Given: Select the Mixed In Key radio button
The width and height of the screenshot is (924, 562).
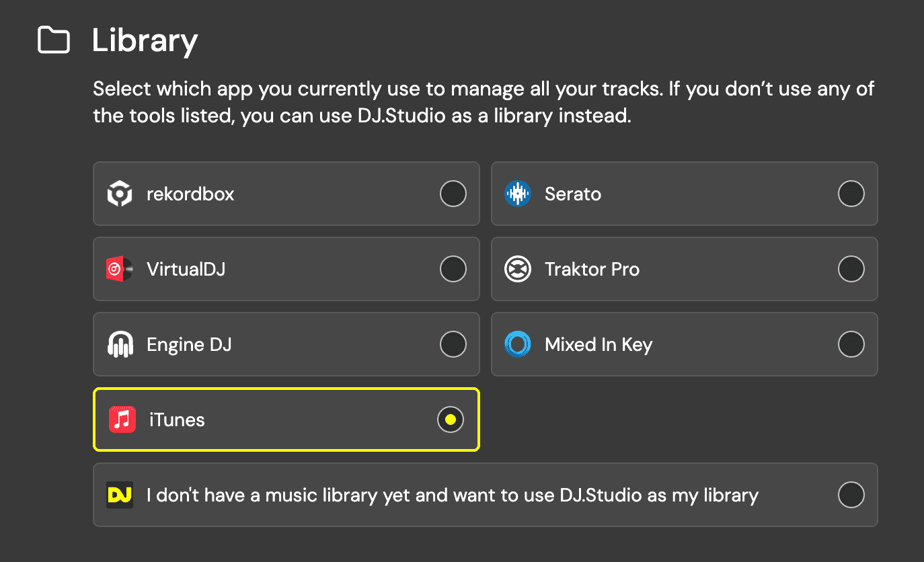Looking at the screenshot, I should (x=851, y=344).
